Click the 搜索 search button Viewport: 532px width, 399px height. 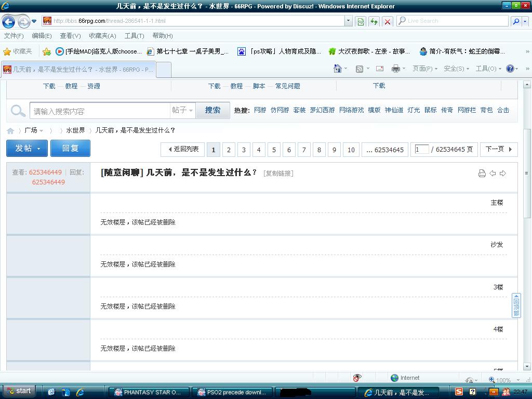[212, 110]
